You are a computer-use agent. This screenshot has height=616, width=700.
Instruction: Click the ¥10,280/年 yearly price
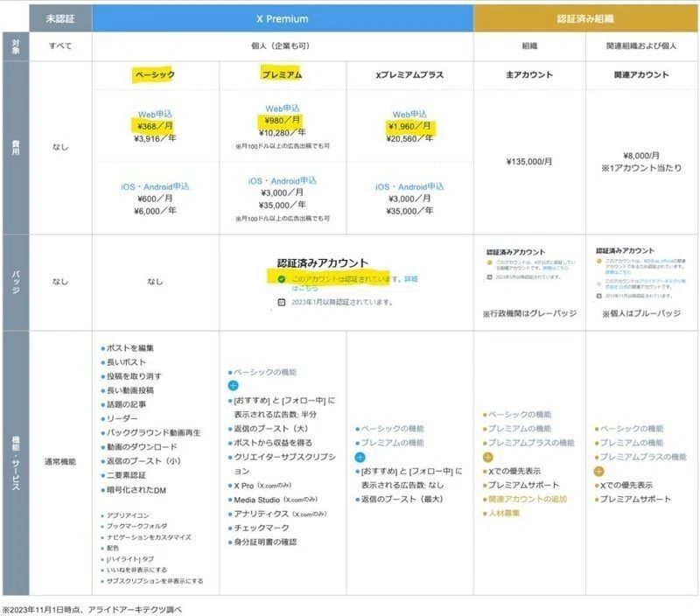(x=282, y=133)
